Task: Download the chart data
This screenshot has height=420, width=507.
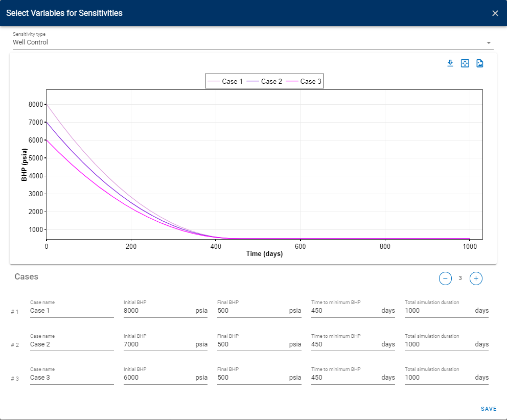Action: pyautogui.click(x=450, y=63)
